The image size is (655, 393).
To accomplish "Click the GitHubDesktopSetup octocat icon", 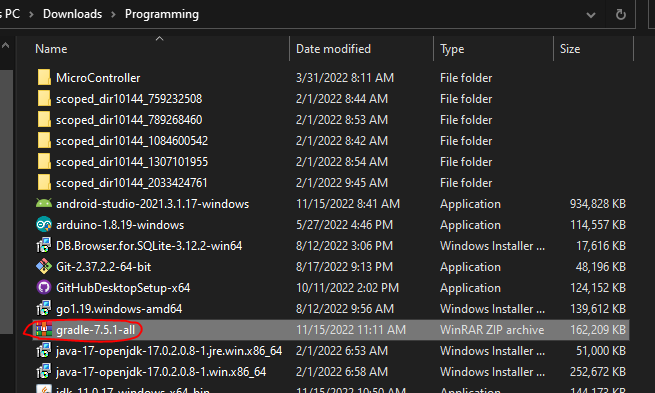I will tap(44, 287).
